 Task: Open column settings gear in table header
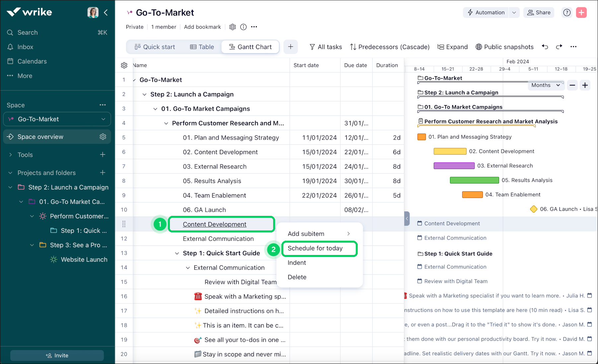(x=124, y=65)
